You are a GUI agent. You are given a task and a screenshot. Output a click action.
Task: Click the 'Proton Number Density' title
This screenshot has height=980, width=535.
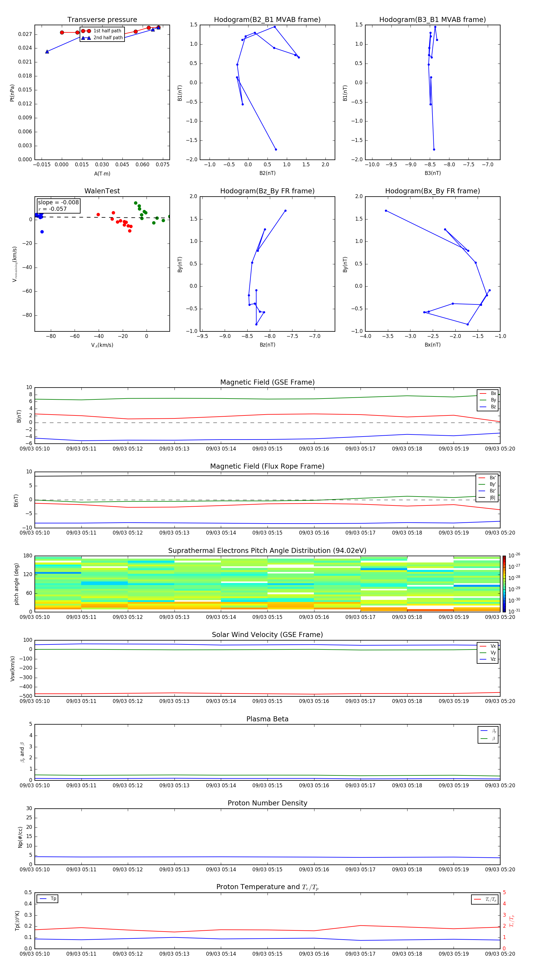[x=267, y=804]
